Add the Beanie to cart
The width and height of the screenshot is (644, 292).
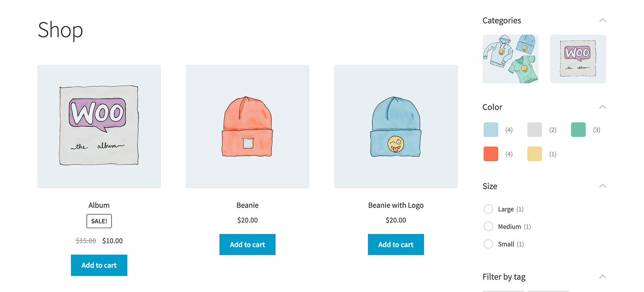(x=247, y=245)
